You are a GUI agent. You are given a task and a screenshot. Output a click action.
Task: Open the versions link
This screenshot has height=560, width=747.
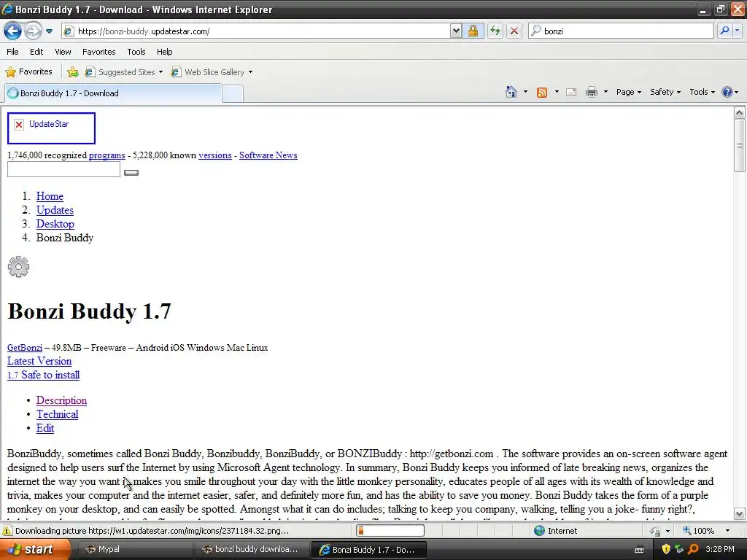point(215,155)
